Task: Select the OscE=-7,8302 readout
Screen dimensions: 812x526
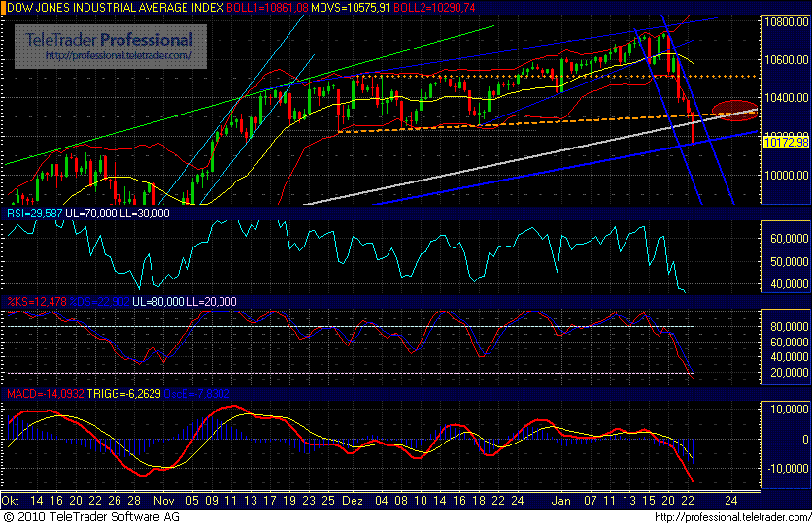Action: tap(197, 394)
